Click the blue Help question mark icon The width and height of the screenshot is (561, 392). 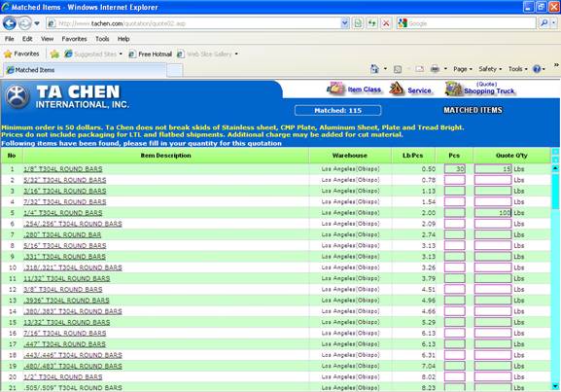(537, 69)
